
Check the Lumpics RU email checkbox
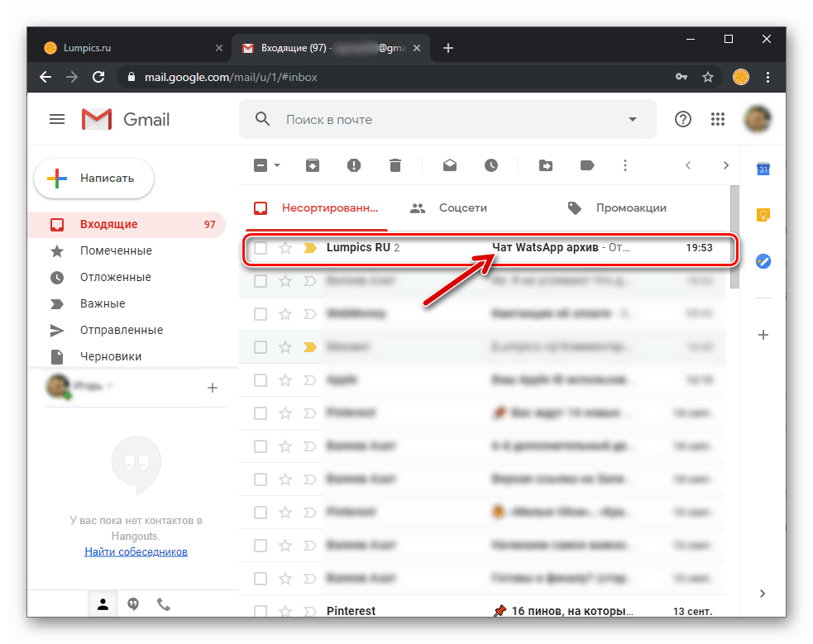point(261,248)
